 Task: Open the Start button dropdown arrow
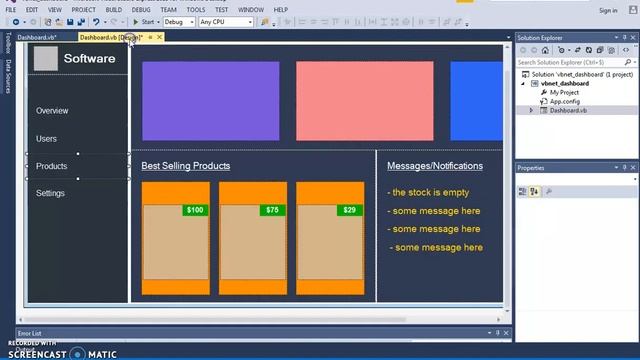(x=158, y=22)
